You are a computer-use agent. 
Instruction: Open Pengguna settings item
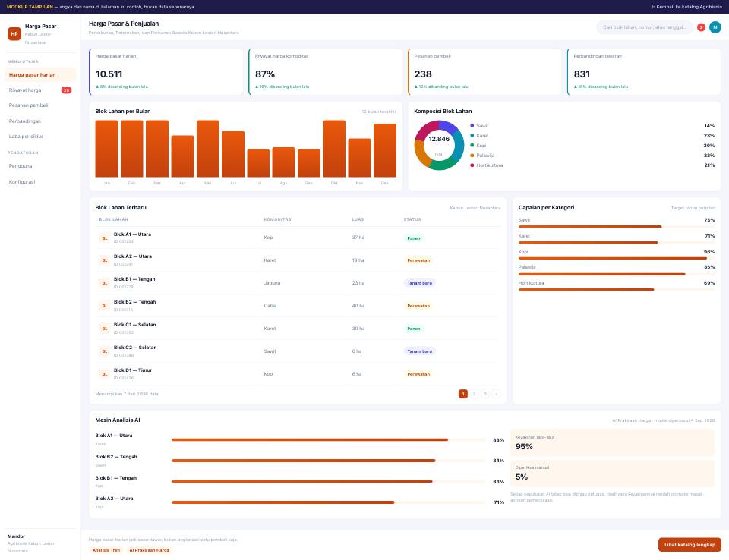point(40,166)
